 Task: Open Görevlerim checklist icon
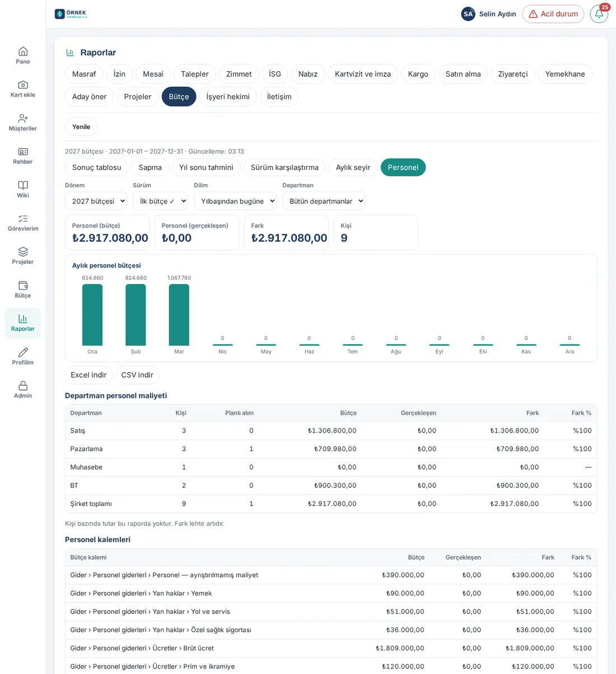pos(23,219)
